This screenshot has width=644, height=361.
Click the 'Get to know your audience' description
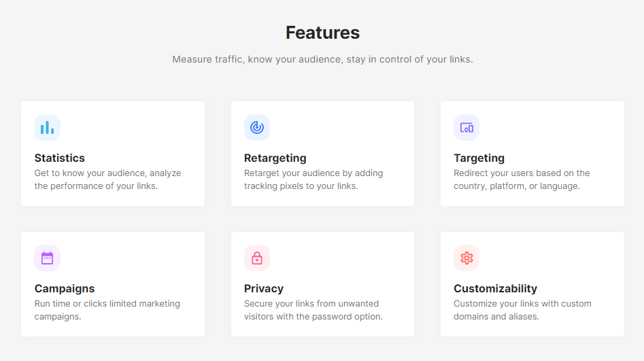pyautogui.click(x=107, y=179)
